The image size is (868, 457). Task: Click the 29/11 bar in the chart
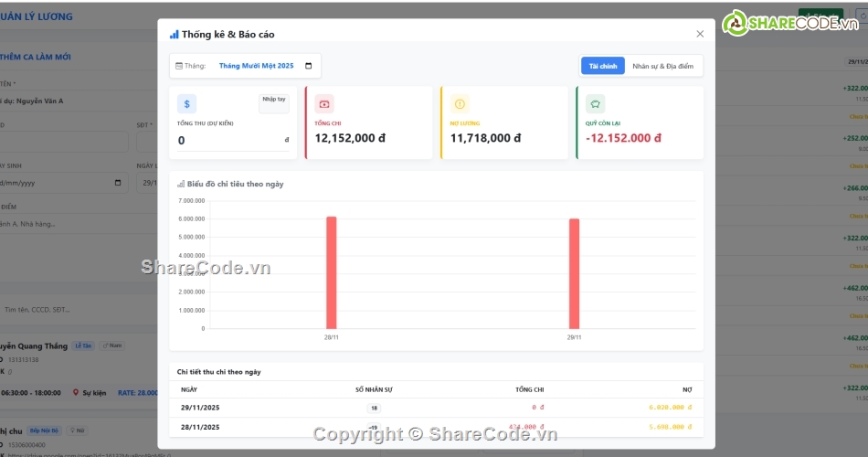pos(574,273)
